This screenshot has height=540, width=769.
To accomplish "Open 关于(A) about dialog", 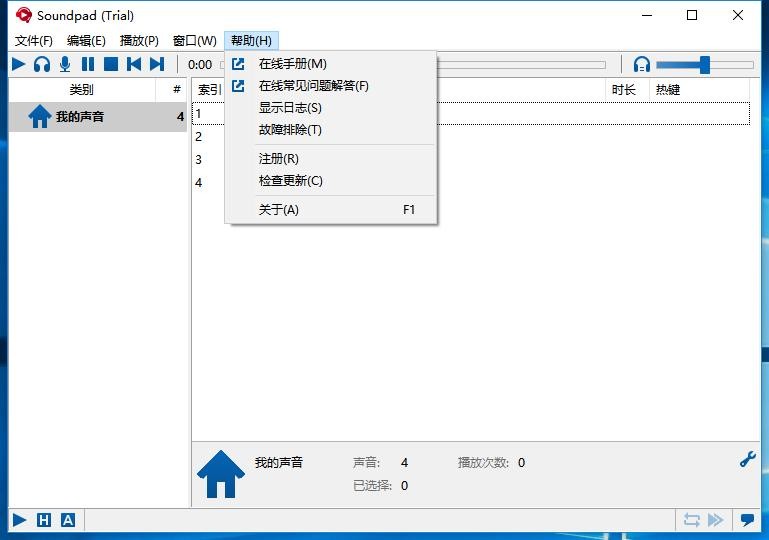I will 331,210.
